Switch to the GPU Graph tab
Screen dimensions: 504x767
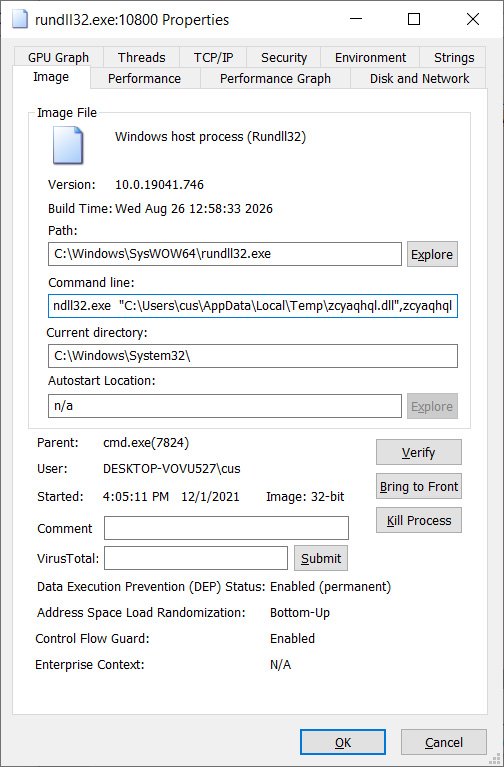(x=58, y=57)
